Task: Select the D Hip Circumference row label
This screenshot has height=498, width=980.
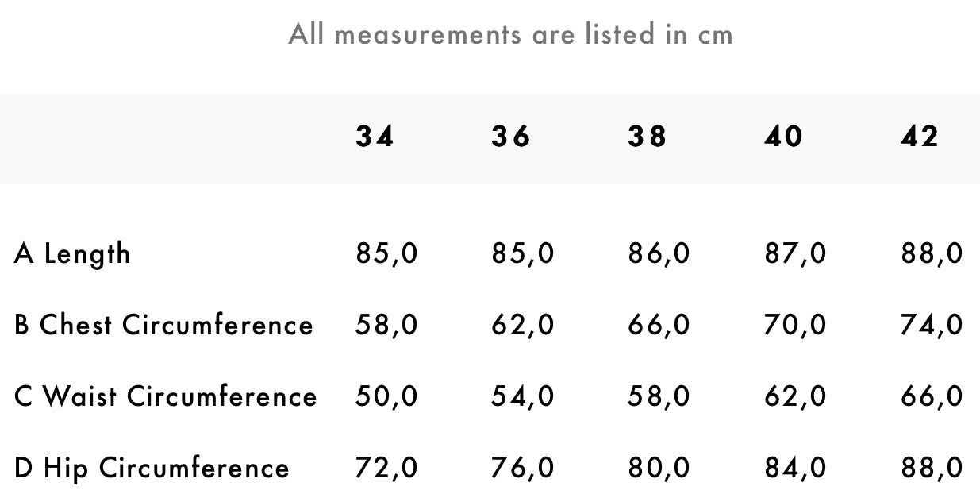Action: click(152, 468)
